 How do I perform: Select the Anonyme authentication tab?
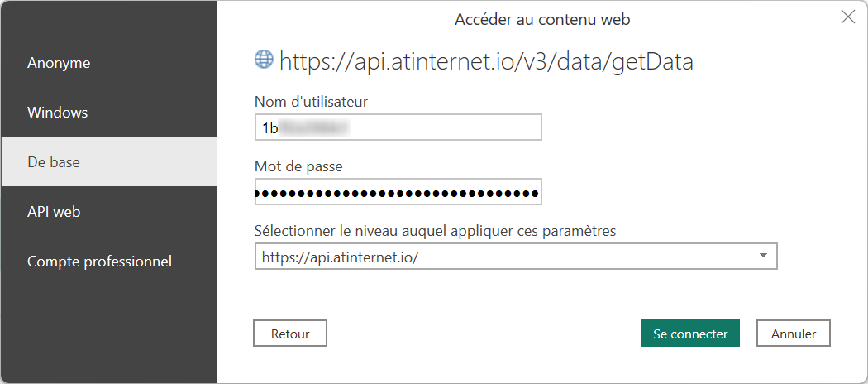pyautogui.click(x=59, y=63)
